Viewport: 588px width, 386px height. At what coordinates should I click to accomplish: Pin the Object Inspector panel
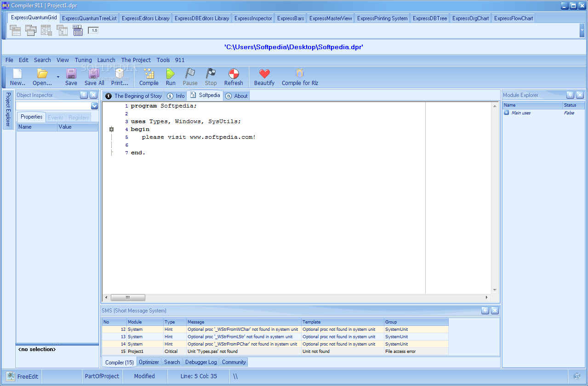[84, 95]
